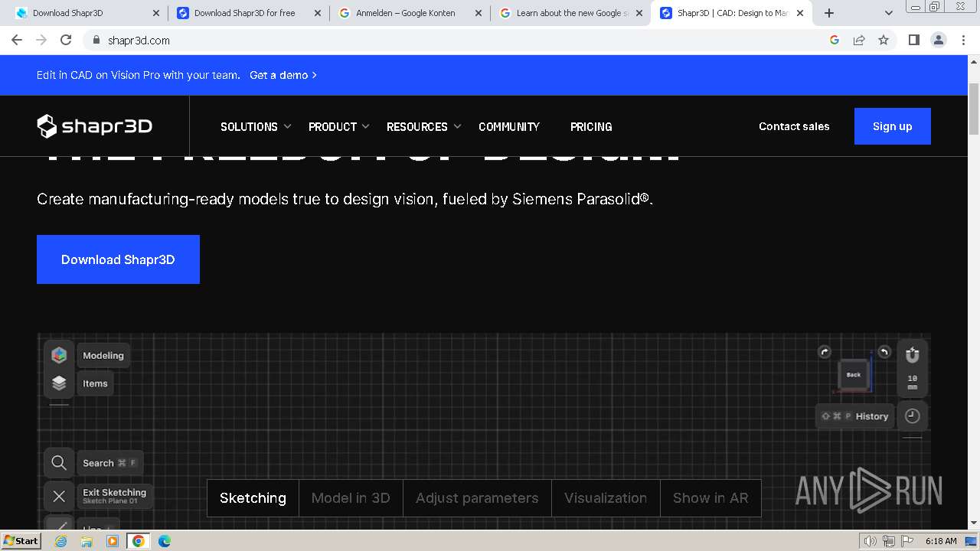Open the Items layers icon
Viewport: 980px width, 551px height.
[x=59, y=383]
